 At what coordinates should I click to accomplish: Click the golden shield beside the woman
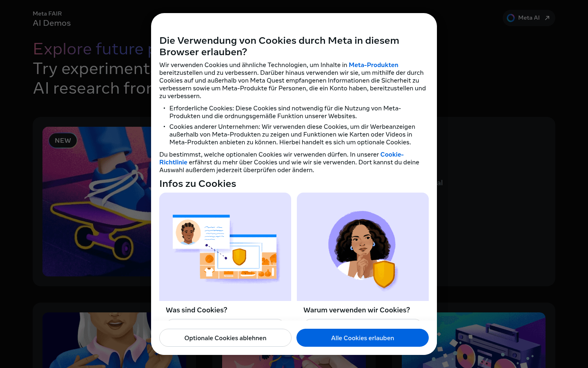click(x=384, y=274)
